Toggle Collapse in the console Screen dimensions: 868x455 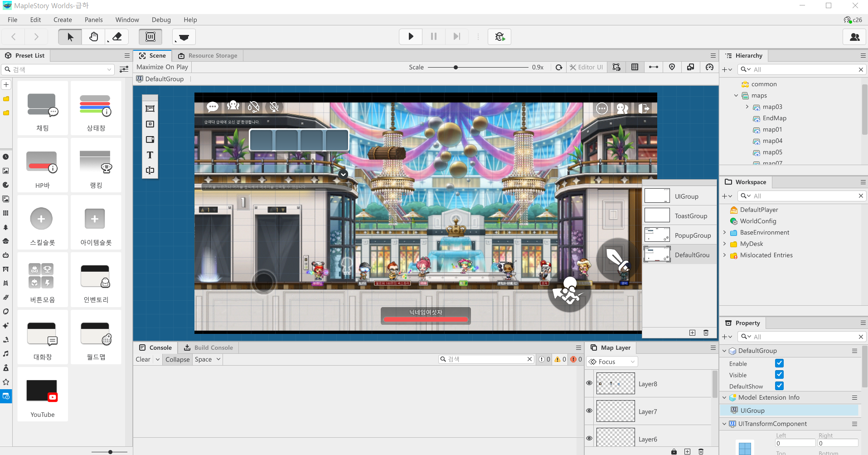point(178,359)
